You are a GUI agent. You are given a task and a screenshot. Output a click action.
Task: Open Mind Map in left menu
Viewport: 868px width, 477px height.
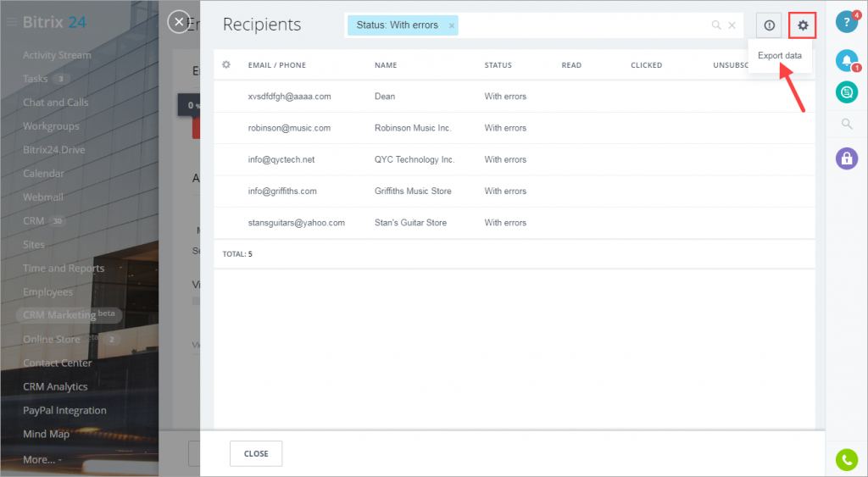[x=46, y=434]
